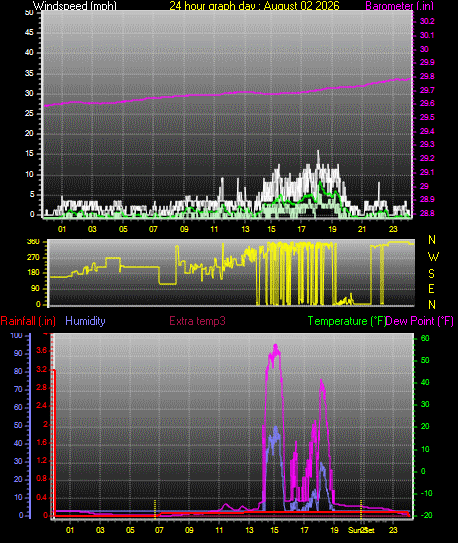Viewport: 458px width, 543px height.
Task: Select the magenta 'Dew Point (°F)' legend label
Action: pyautogui.click(x=420, y=321)
